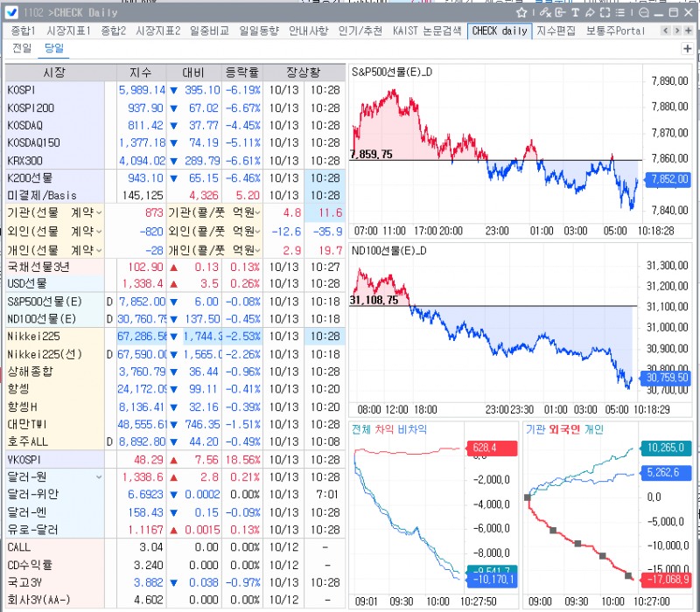This screenshot has width=700, height=612.
Task: Click the plus button on 전일/당일 row
Action: (687, 49)
